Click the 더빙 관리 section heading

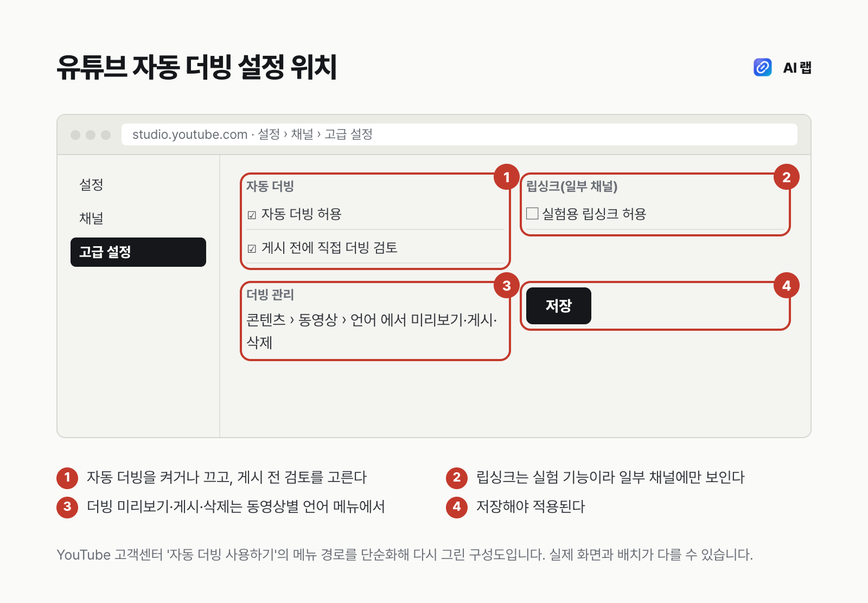click(x=270, y=295)
